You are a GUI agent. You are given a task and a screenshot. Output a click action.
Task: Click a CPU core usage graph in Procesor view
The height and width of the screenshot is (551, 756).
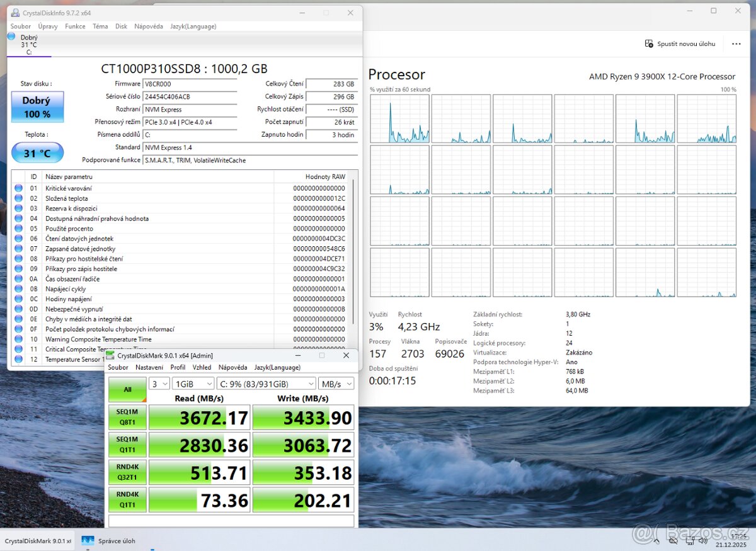[x=399, y=119]
